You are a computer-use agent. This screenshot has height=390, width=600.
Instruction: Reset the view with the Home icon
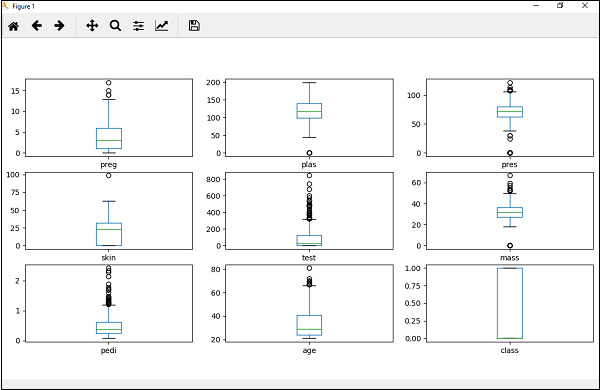point(13,26)
